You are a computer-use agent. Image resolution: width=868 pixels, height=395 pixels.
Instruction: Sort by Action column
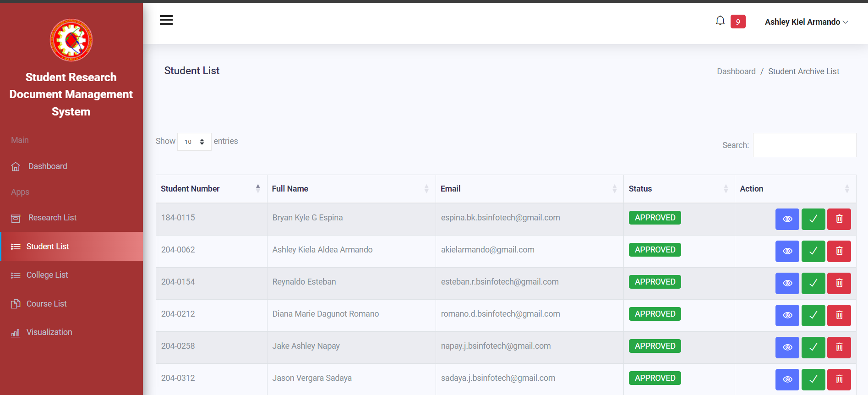point(795,189)
